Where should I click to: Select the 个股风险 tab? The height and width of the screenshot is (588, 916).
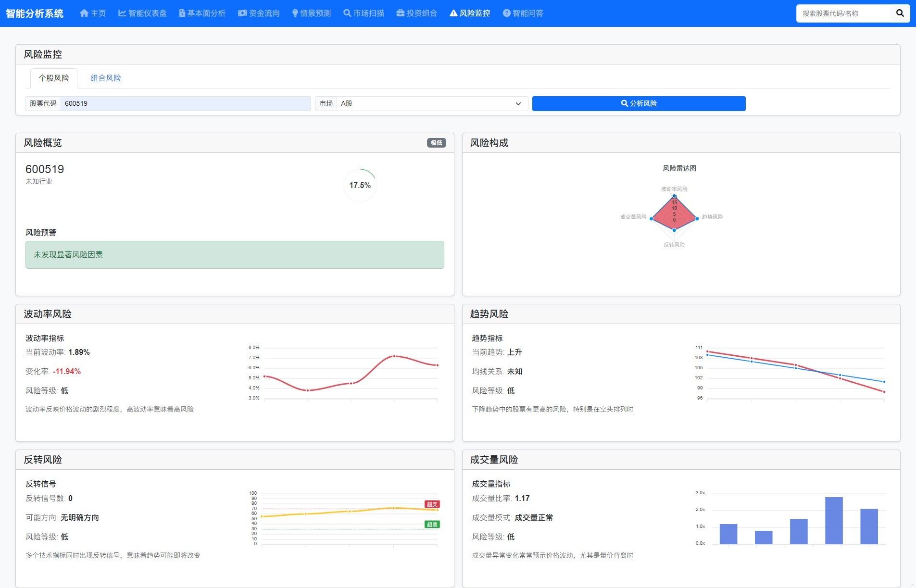[x=54, y=78]
